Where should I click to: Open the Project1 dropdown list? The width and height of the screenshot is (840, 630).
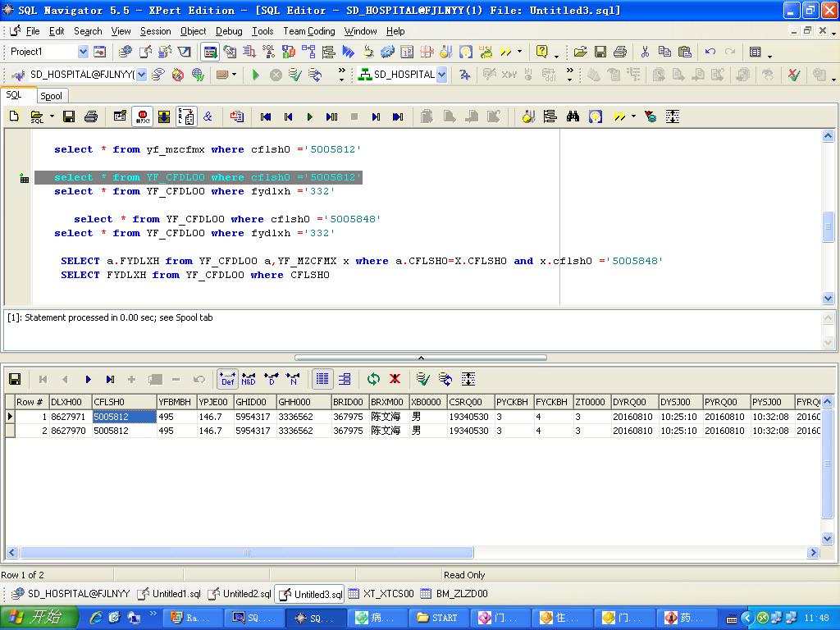coord(82,52)
